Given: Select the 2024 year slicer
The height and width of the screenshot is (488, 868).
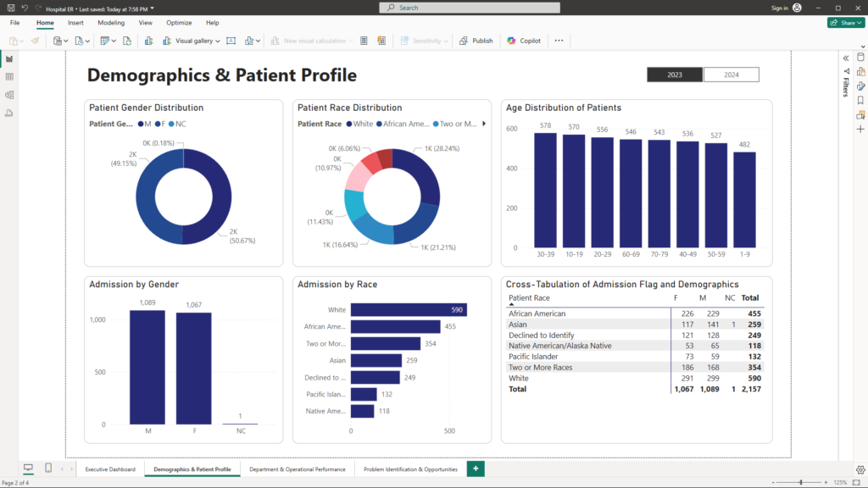Looking at the screenshot, I should [x=731, y=75].
